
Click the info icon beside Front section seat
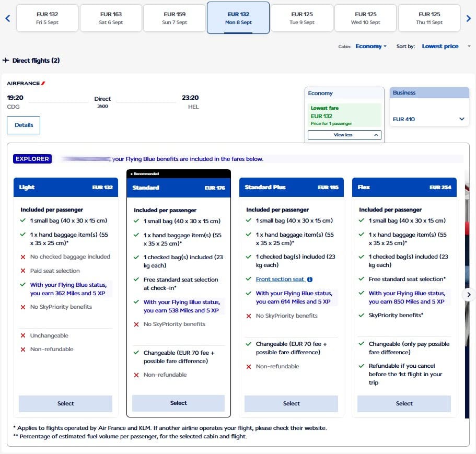(x=310, y=280)
